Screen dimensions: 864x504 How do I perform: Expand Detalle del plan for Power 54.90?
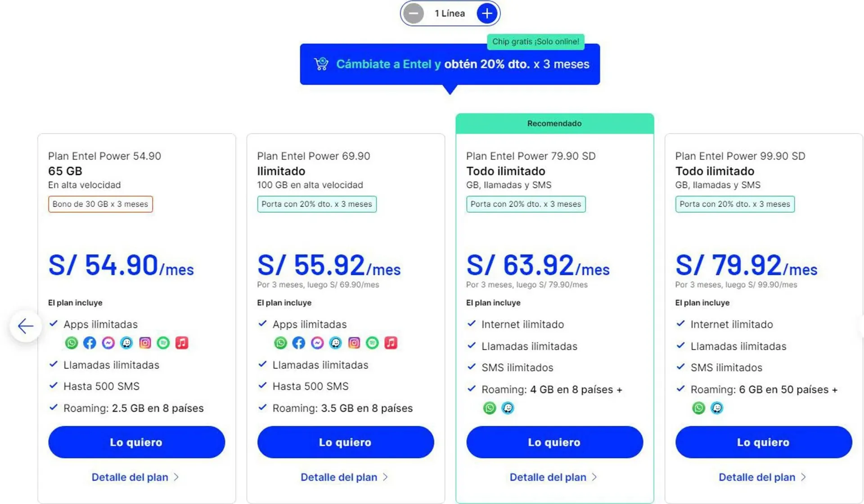135,477
